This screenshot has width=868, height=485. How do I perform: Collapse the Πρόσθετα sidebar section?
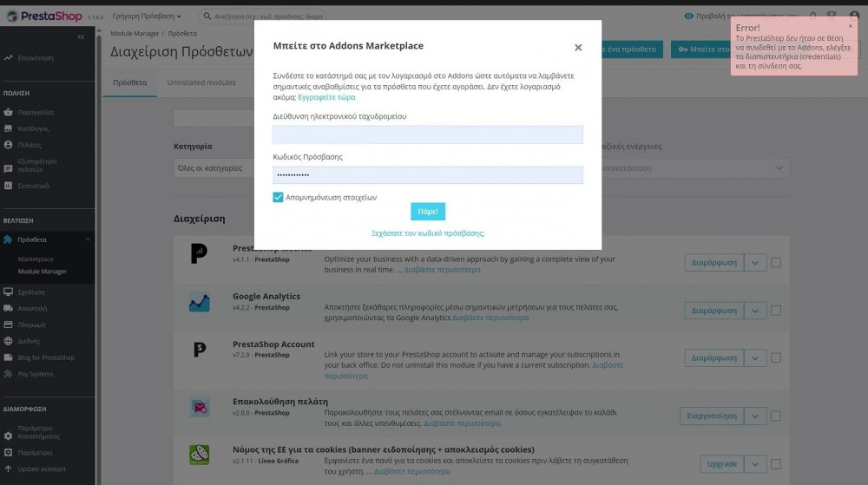click(x=88, y=239)
